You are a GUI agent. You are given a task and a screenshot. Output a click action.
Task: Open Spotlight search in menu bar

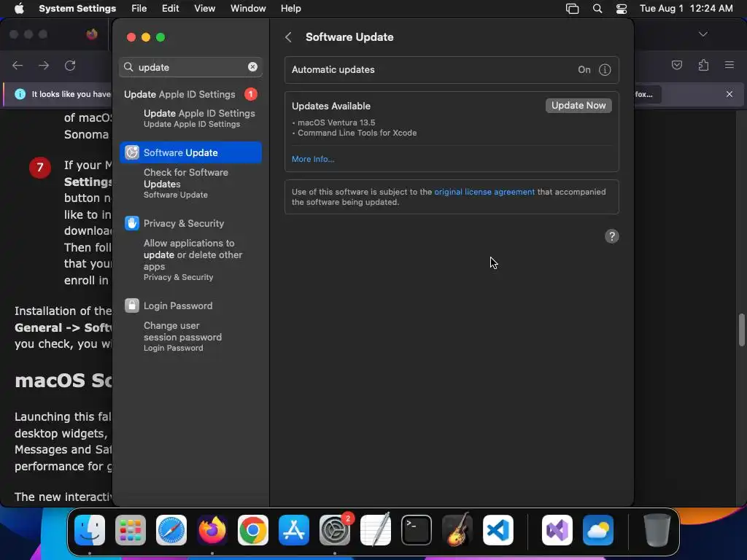597,9
